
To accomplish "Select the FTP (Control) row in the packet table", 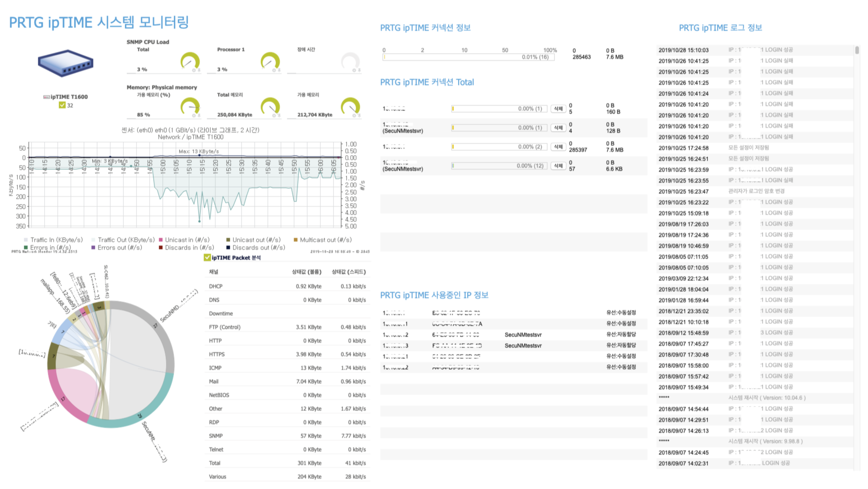I will pos(288,327).
